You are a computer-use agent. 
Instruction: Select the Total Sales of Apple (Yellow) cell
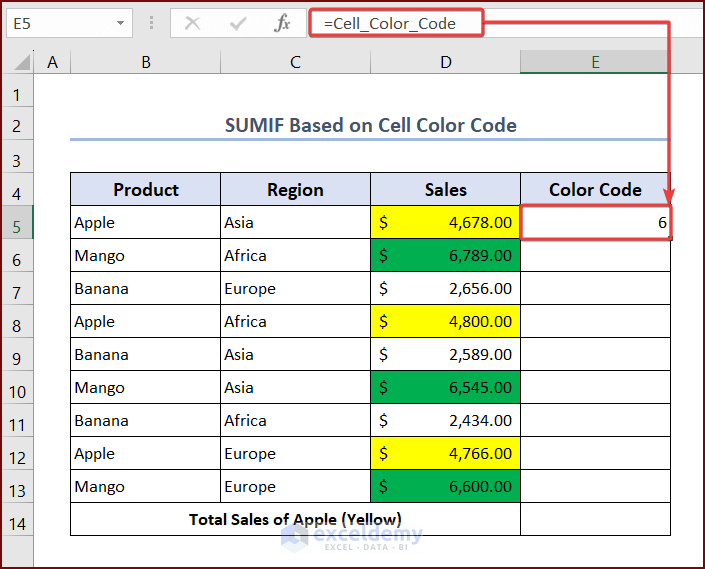(x=295, y=520)
